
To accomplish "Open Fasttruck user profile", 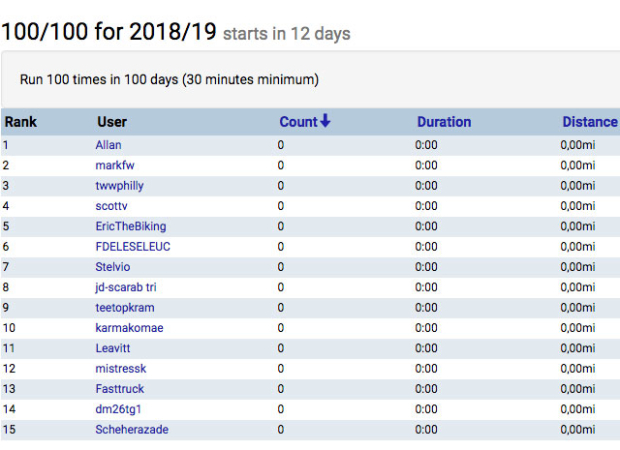I will [x=122, y=389].
